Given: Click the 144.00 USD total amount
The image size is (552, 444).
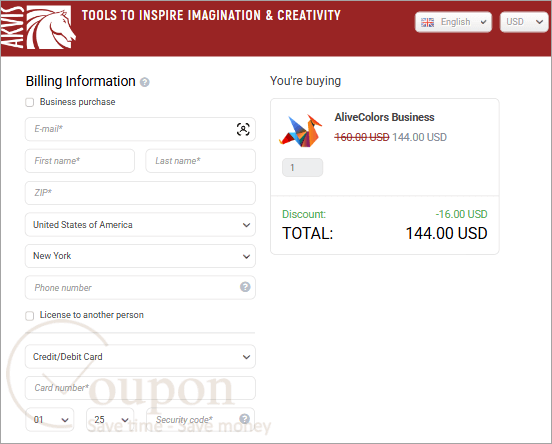Looking at the screenshot, I should [446, 233].
